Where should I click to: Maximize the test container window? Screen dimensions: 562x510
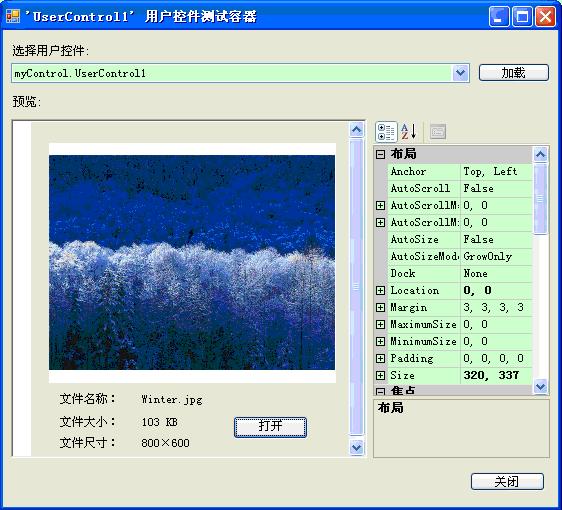click(x=522, y=16)
